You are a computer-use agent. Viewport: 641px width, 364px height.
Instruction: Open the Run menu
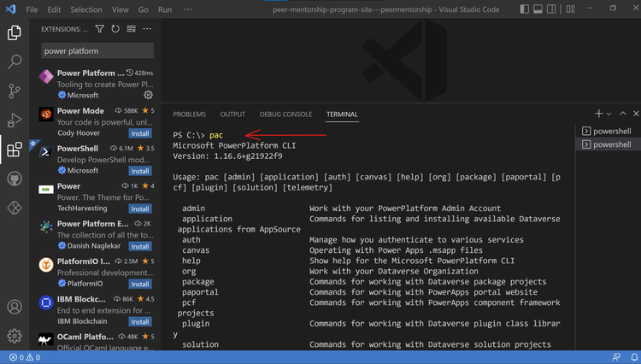[165, 9]
